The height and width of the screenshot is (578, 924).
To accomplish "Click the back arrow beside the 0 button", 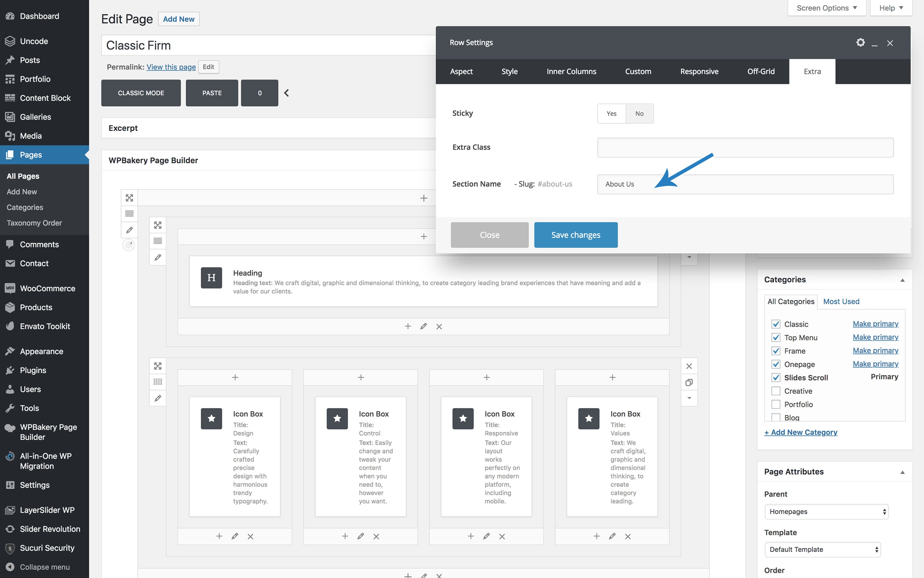I will click(x=287, y=93).
